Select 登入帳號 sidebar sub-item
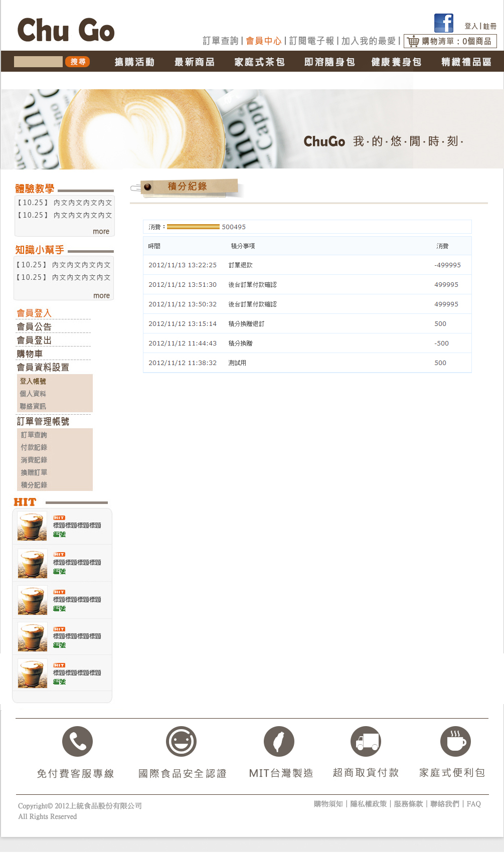 33,381
